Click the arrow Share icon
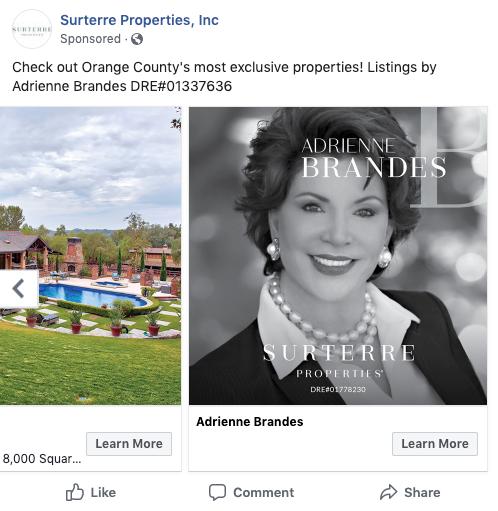 [389, 492]
